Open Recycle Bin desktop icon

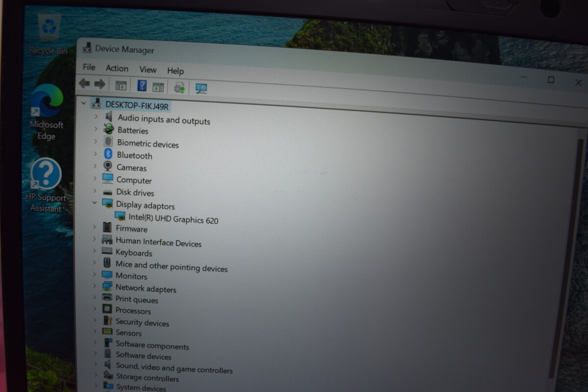click(x=49, y=34)
